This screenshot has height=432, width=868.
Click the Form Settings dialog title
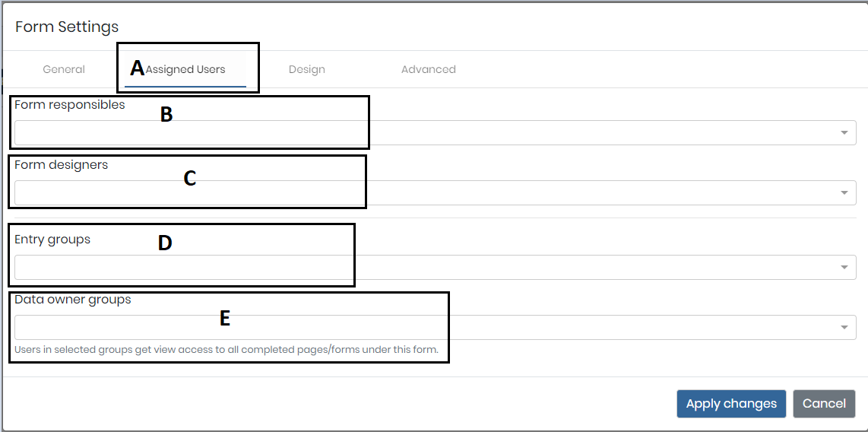[67, 27]
